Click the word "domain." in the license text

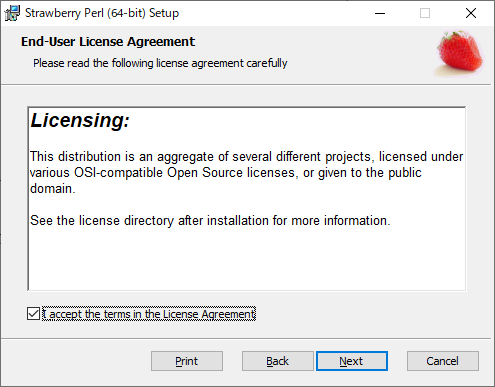point(53,189)
